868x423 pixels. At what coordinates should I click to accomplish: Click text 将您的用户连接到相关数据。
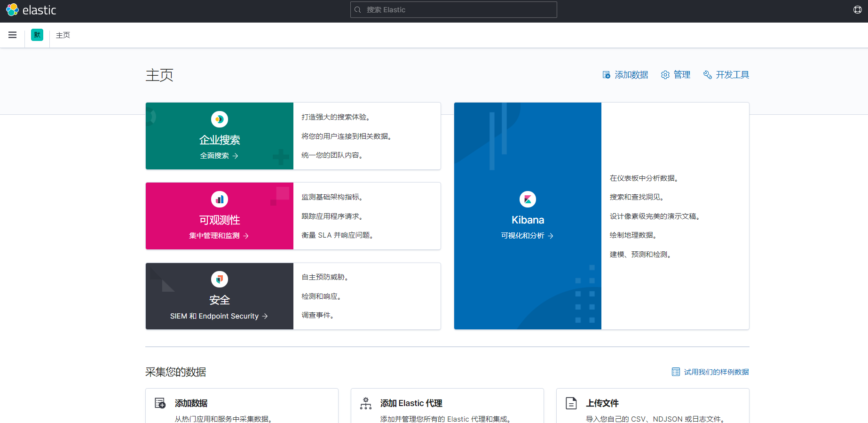coord(348,136)
